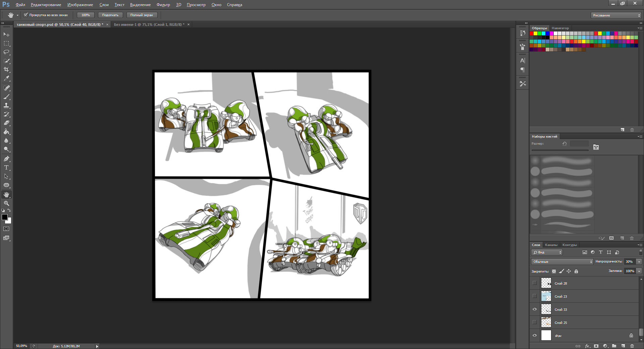Select the Blur tool
The height and width of the screenshot is (349, 644).
(x=6, y=140)
